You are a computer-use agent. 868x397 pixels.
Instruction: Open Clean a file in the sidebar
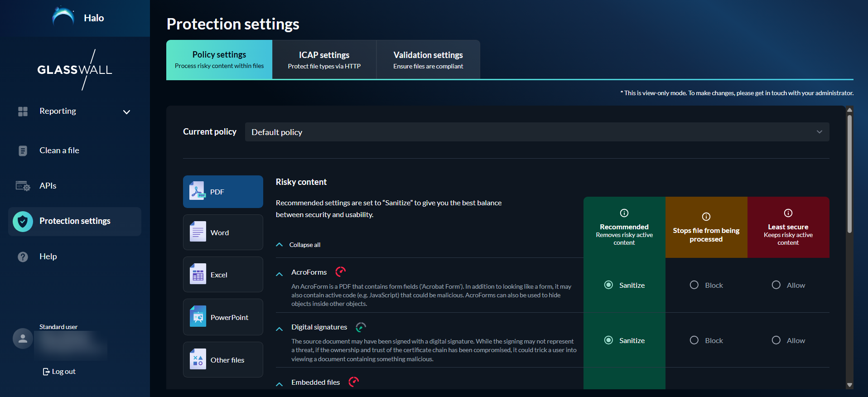tap(59, 150)
